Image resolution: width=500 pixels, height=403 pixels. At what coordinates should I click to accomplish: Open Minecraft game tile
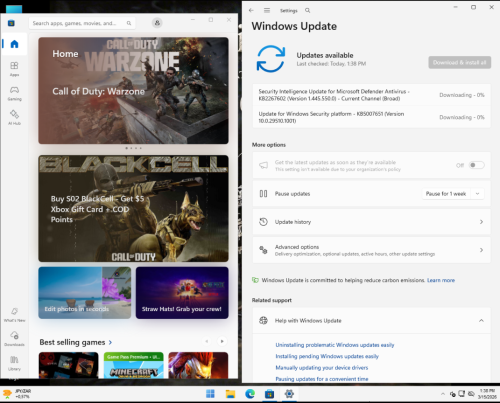click(133, 365)
